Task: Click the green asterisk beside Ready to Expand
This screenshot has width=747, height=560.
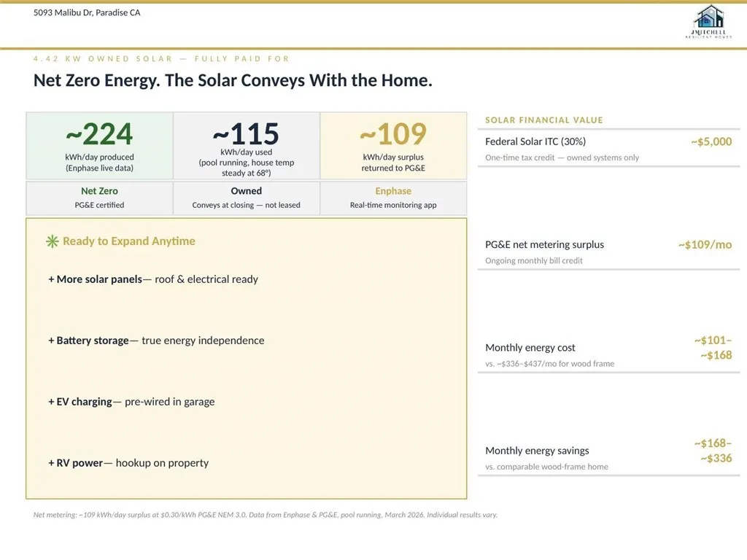Action: [53, 241]
